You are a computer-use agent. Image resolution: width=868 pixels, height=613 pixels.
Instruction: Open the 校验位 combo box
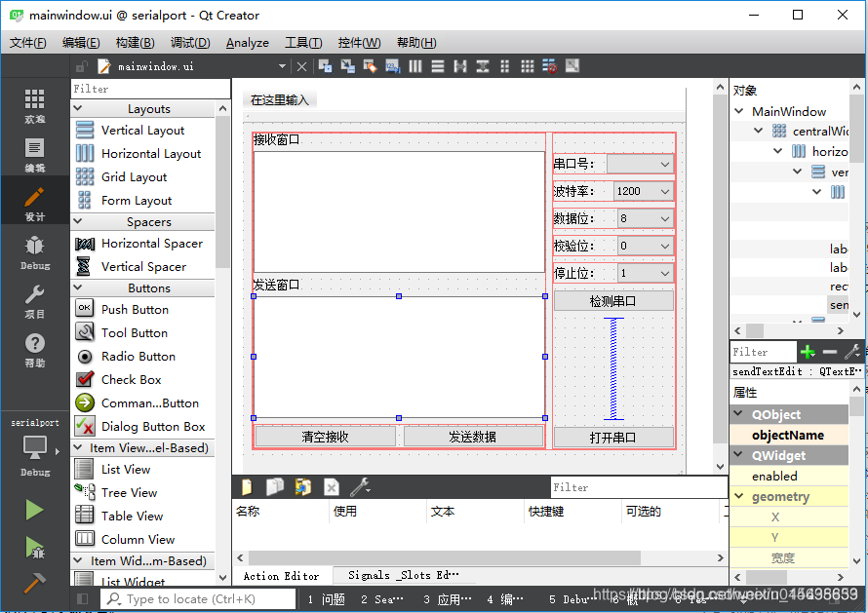[x=645, y=246]
